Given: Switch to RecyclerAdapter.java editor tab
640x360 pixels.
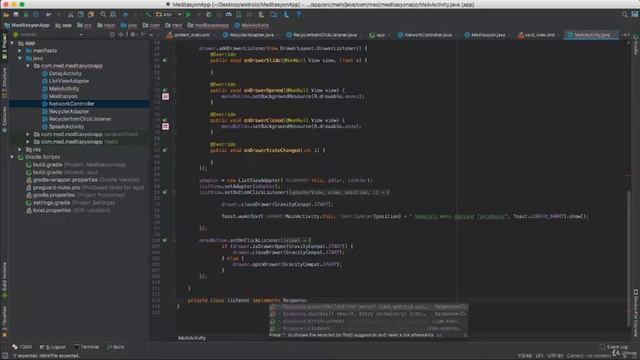Looking at the screenshot, I should (x=250, y=35).
